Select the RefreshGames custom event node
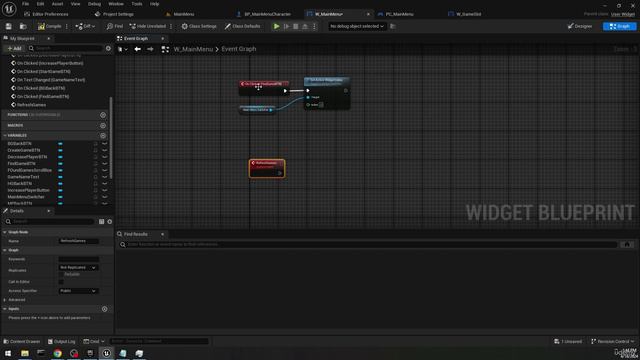 point(267,168)
